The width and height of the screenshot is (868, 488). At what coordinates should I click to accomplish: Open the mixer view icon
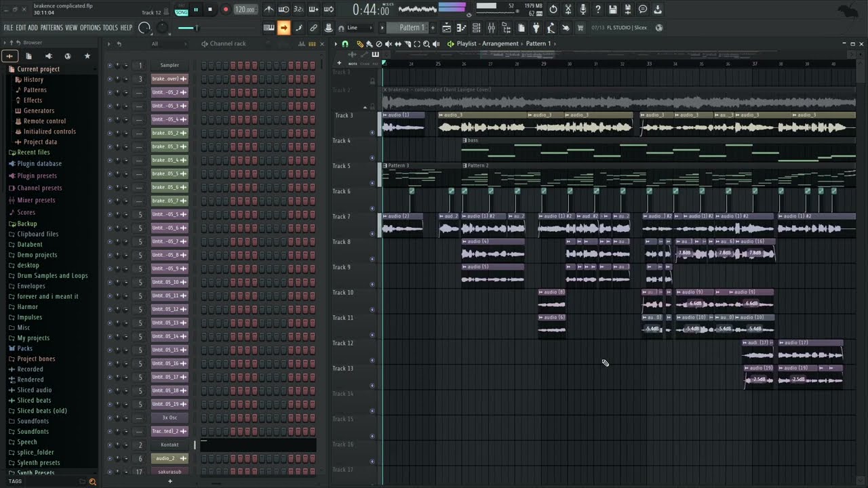(x=491, y=28)
